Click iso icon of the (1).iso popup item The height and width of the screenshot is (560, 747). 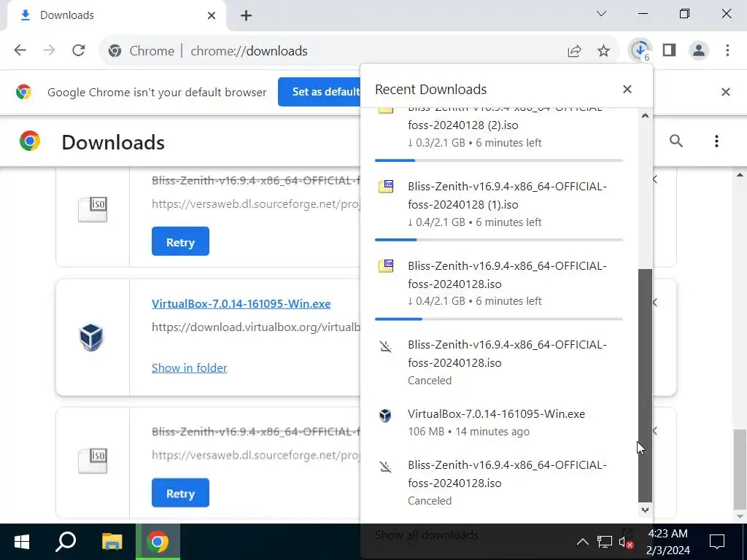[x=386, y=186]
